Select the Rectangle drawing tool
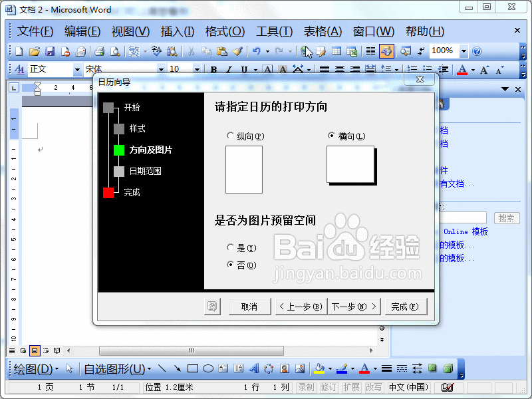Screen dimensions: 532x399 tap(193, 368)
